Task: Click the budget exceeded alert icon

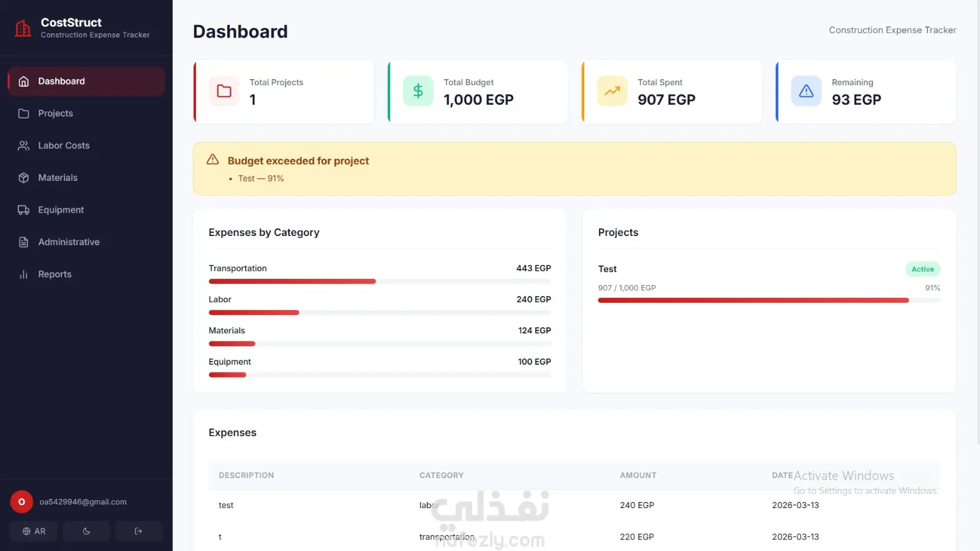Action: pos(213,160)
